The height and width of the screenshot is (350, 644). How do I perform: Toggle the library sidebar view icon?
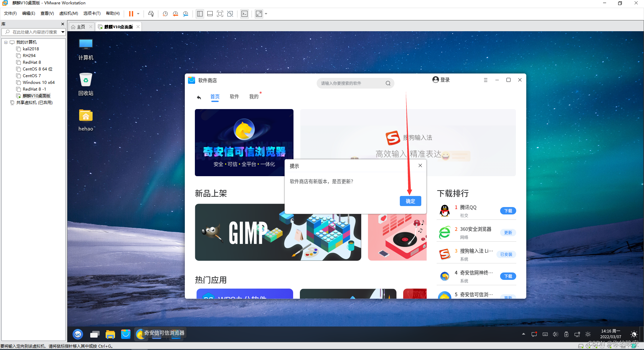click(200, 14)
